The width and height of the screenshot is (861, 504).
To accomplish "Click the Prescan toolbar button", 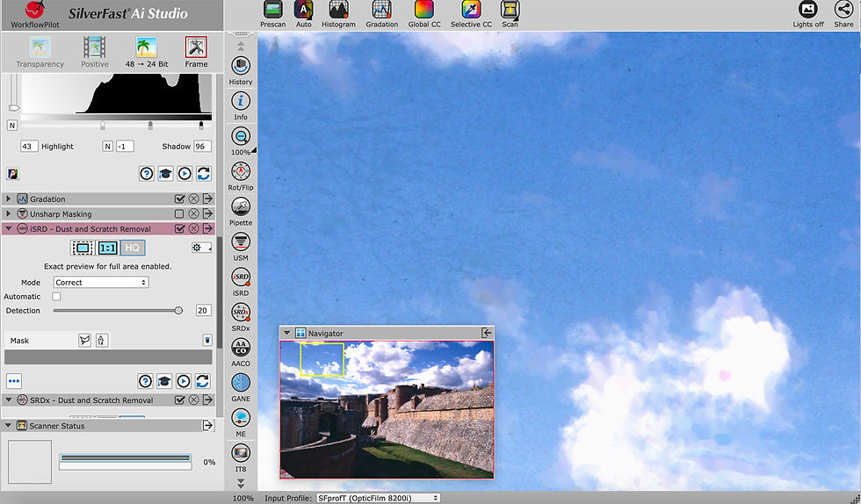I will pyautogui.click(x=273, y=14).
